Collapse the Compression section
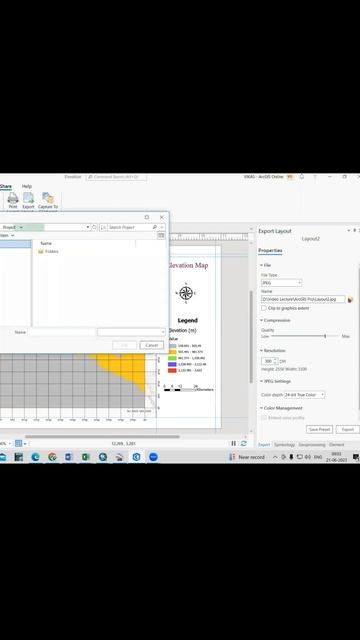The height and width of the screenshot is (640, 360). (x=262, y=320)
